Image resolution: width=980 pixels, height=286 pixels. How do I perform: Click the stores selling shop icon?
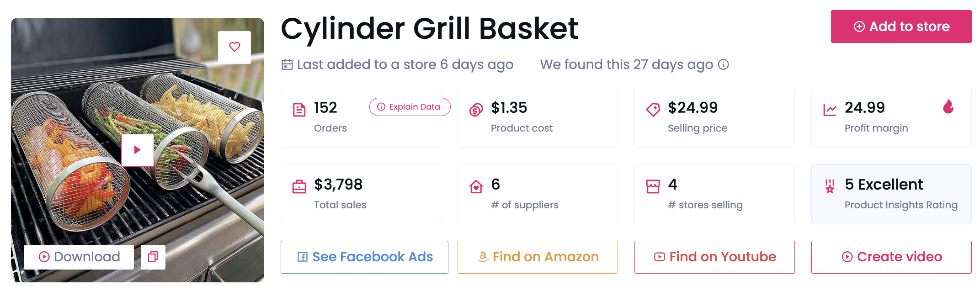[653, 186]
